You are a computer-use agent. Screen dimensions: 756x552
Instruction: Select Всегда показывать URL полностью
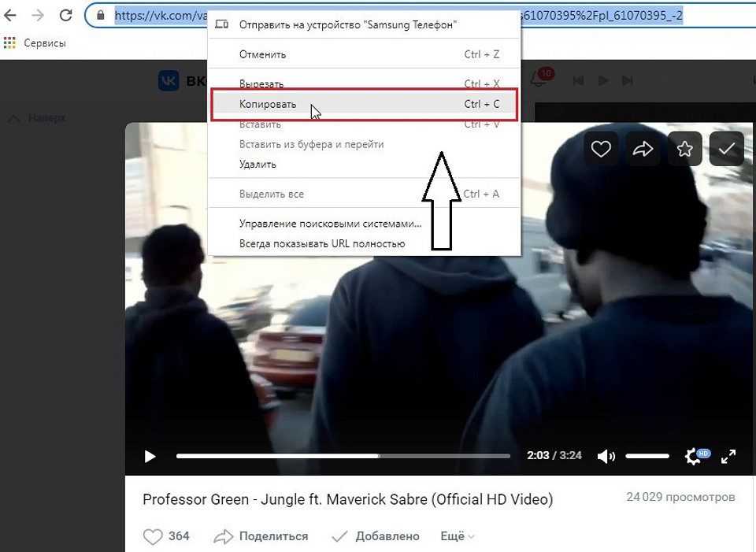[364, 244]
